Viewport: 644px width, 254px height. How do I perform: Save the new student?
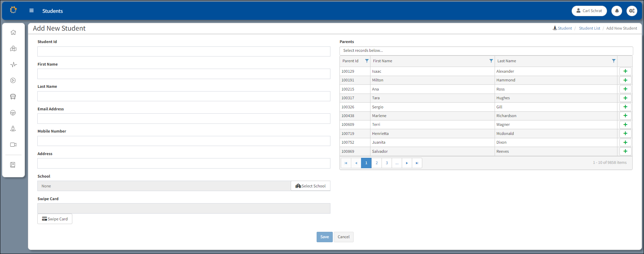click(x=324, y=237)
